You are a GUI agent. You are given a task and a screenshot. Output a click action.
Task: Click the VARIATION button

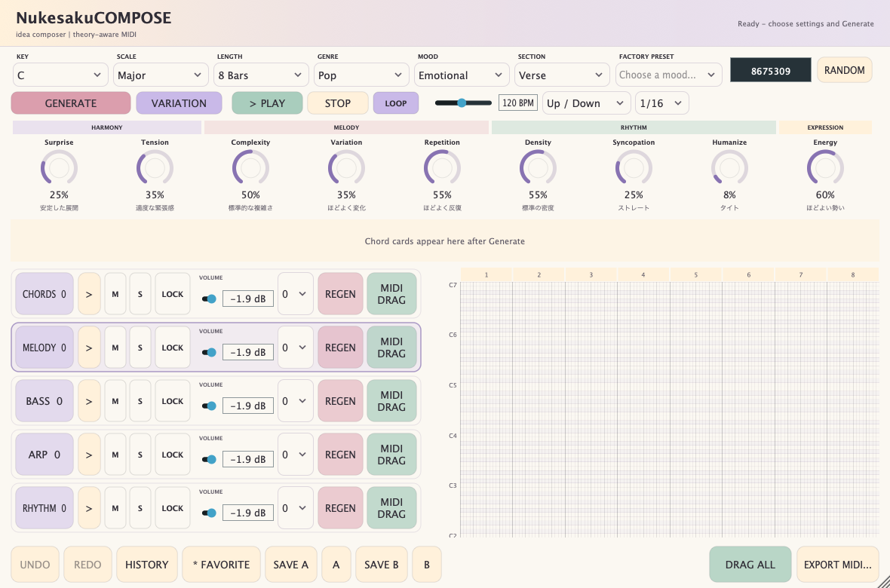[x=179, y=103]
